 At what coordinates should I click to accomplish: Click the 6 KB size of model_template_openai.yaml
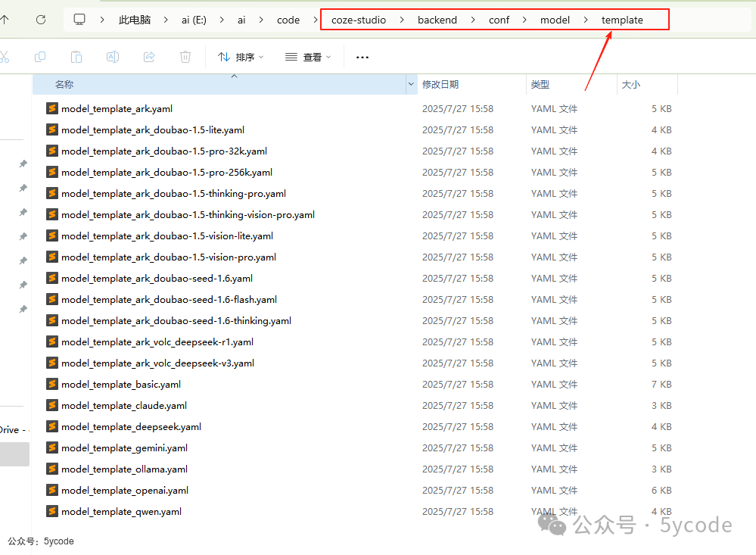coord(661,491)
